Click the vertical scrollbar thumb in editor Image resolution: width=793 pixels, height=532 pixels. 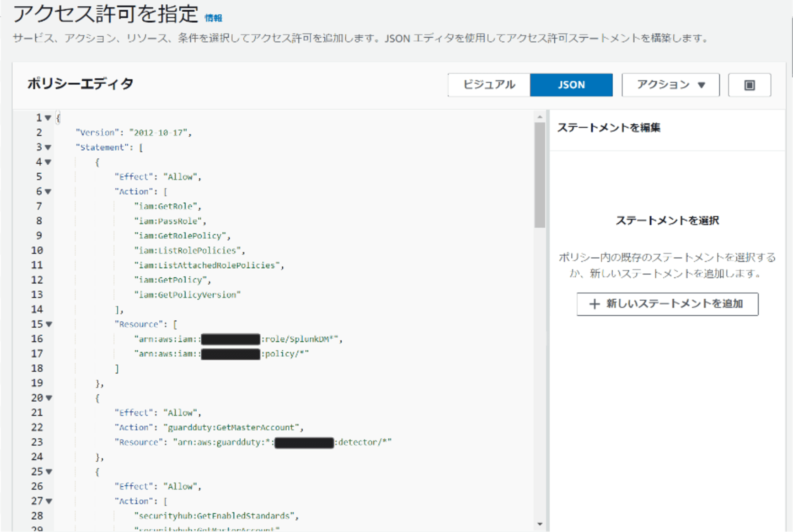pyautogui.click(x=540, y=175)
